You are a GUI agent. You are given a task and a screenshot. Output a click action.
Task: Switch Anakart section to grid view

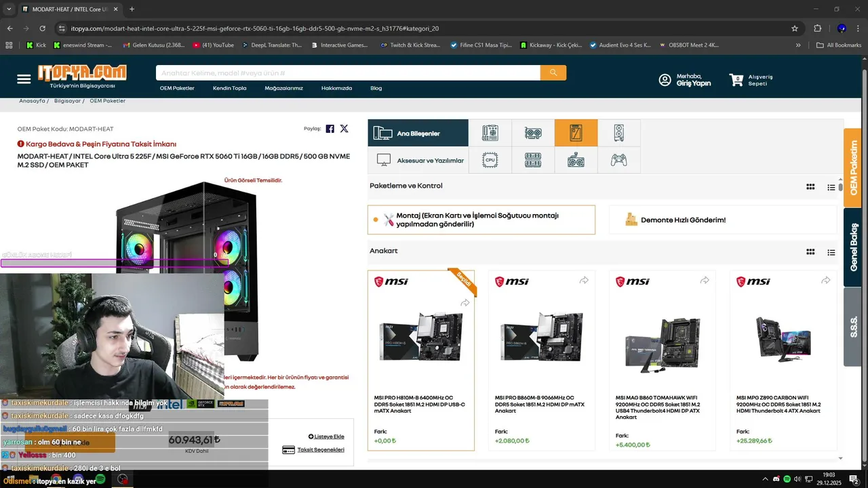pos(810,252)
